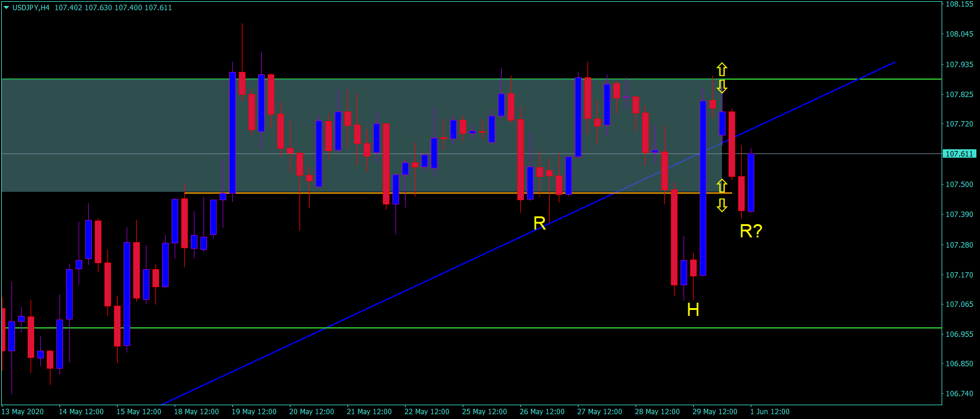Screen dimensions: 980x419
Task: Select the current price tag 107.611
Action: point(959,154)
